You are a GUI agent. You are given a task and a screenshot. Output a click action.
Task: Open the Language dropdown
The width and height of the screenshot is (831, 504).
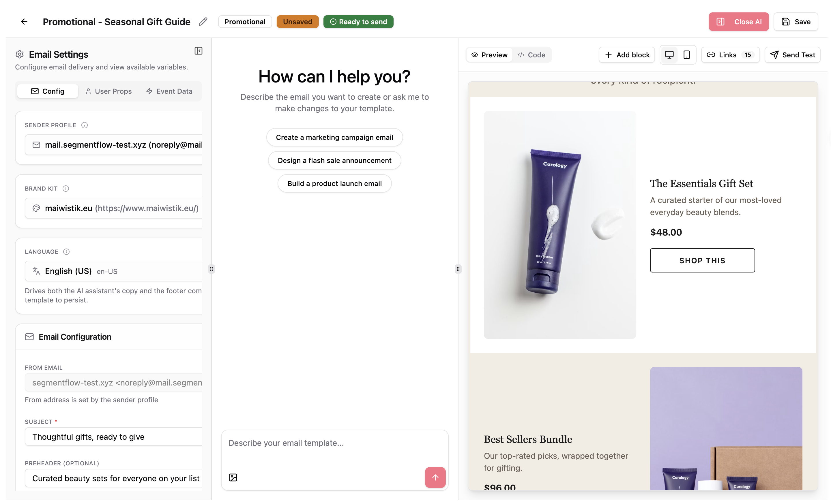pyautogui.click(x=114, y=271)
